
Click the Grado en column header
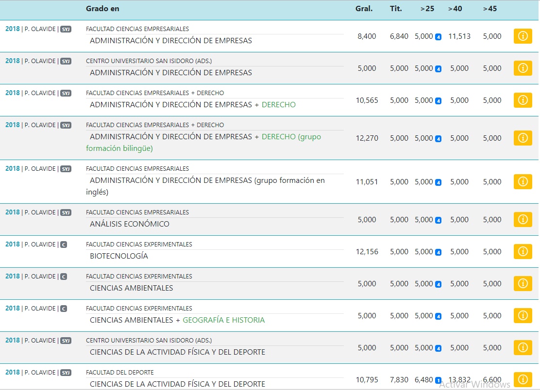tap(102, 9)
